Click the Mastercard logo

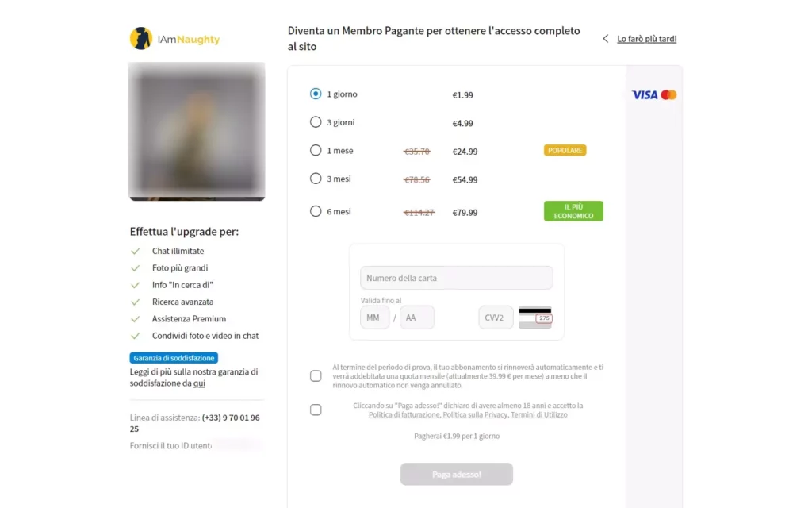pos(668,95)
